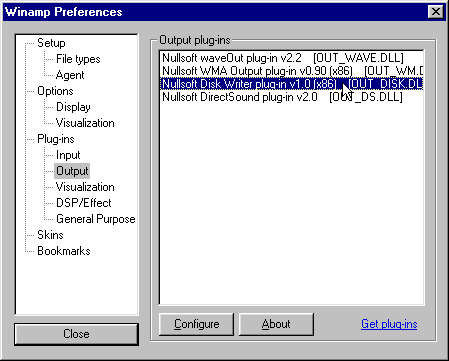The width and height of the screenshot is (449, 361).
Task: Open the Bookmarks settings page
Action: pos(64,251)
